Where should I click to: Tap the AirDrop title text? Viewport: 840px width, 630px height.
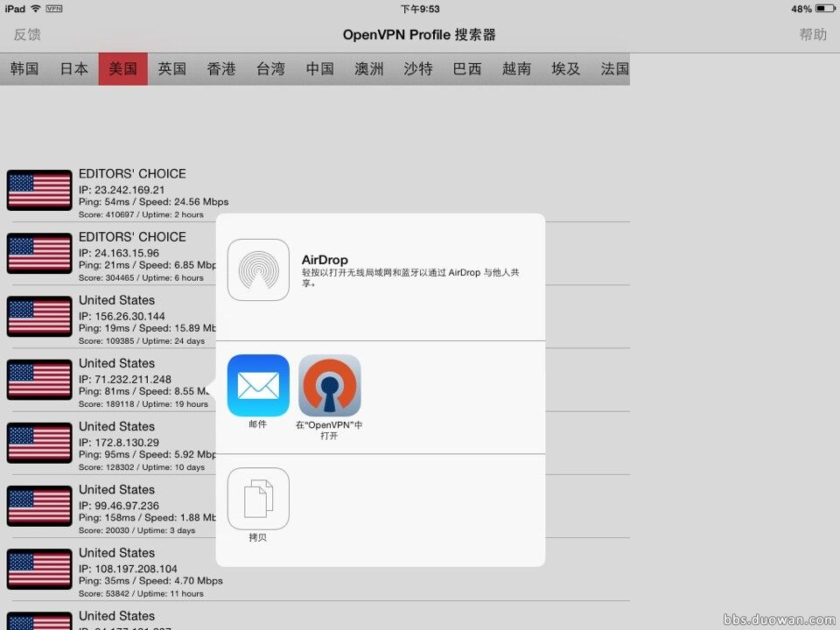325,260
